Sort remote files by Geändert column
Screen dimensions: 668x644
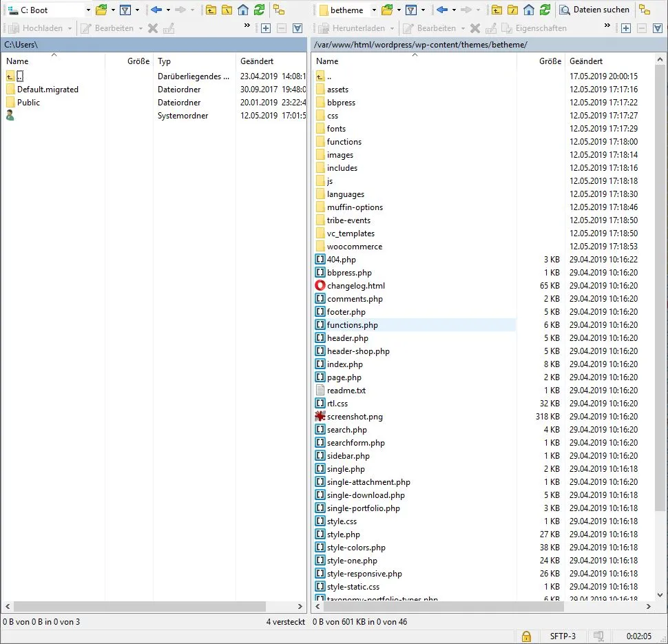(609, 61)
